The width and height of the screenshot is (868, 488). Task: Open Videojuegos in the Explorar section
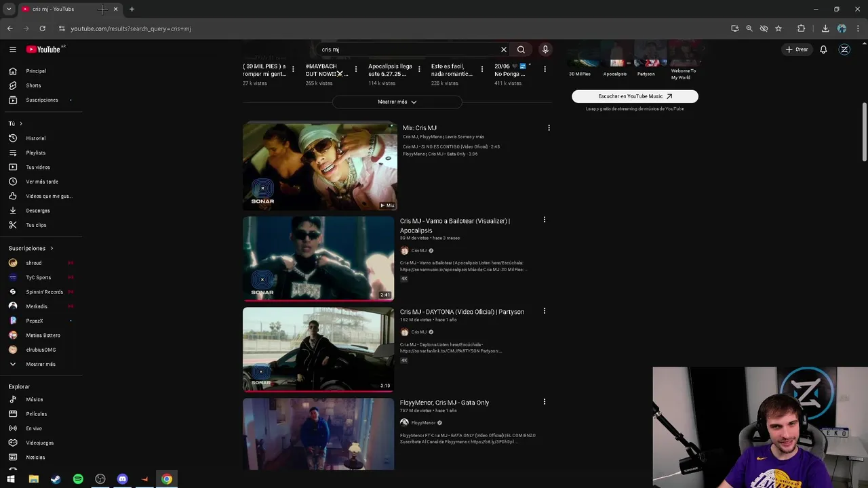click(39, 443)
